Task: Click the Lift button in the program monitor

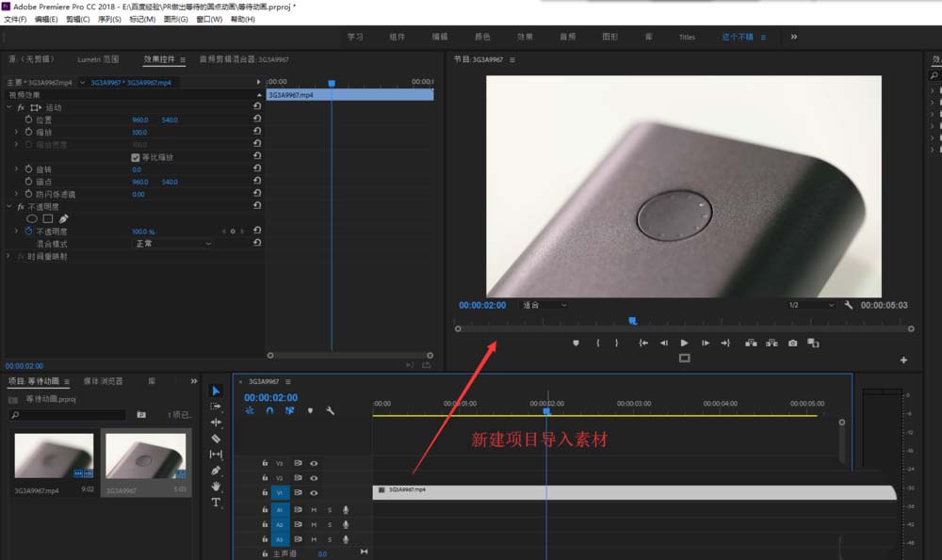Action: 751,343
